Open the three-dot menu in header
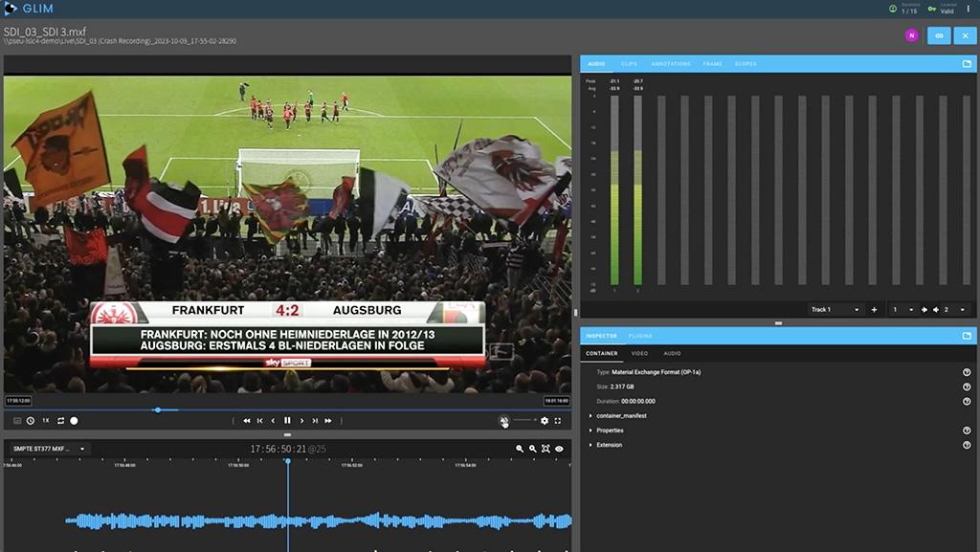This screenshot has height=552, width=980. 969,9
